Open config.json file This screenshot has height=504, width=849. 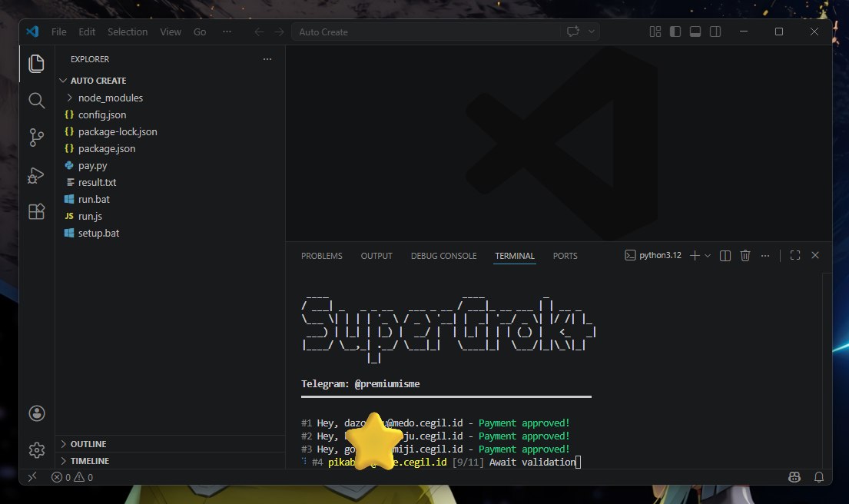point(170,114)
